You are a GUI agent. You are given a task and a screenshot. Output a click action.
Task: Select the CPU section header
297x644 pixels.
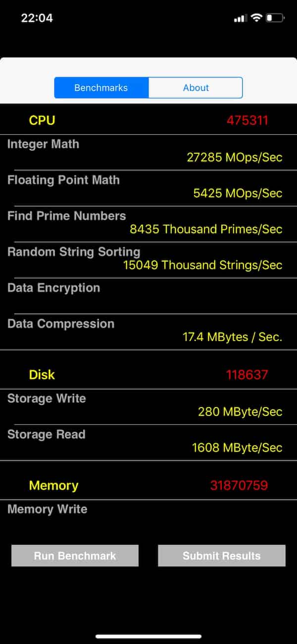(x=42, y=120)
